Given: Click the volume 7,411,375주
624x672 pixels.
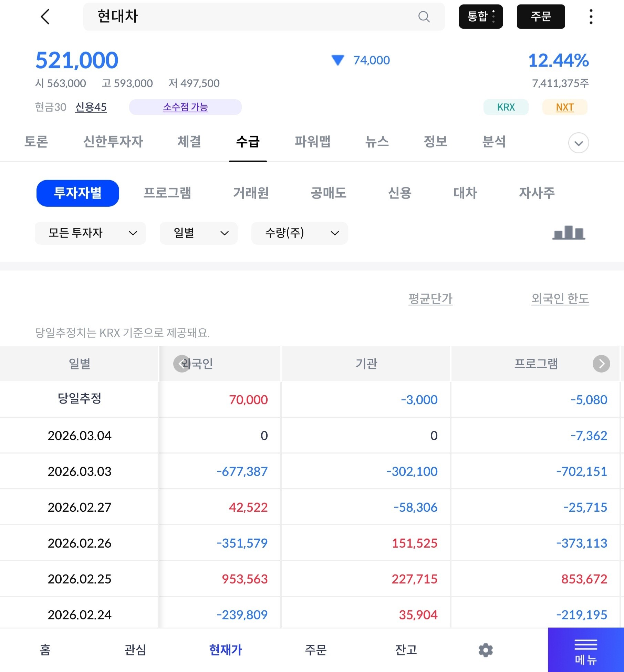Looking at the screenshot, I should pyautogui.click(x=561, y=83).
